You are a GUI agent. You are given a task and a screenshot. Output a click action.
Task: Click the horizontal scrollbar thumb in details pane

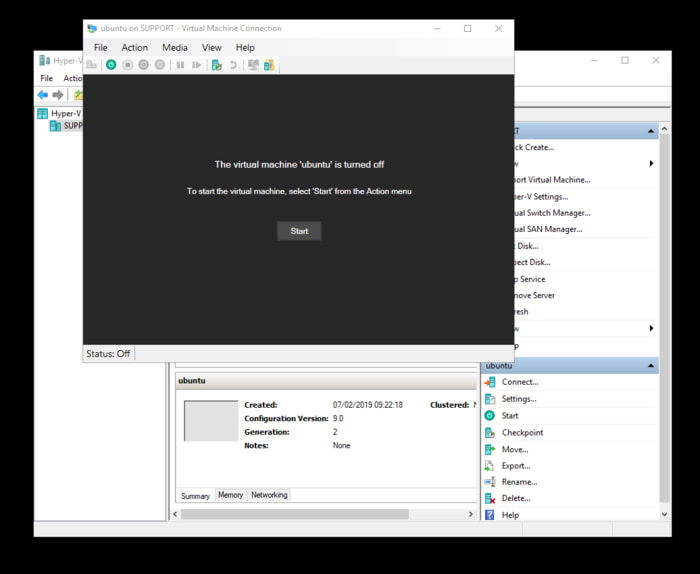pyautogui.click(x=295, y=514)
